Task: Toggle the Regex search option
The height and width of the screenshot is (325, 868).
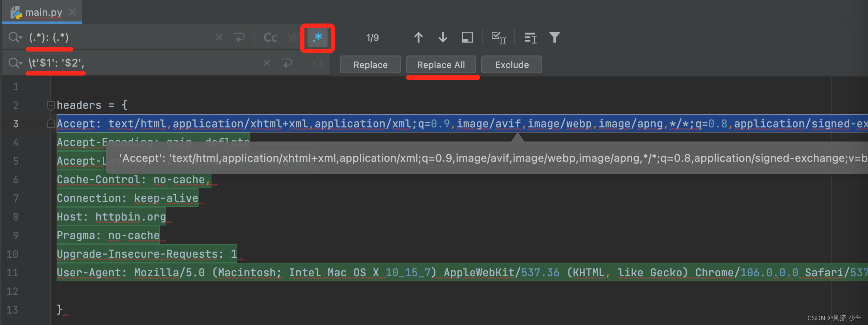Action: pyautogui.click(x=318, y=38)
